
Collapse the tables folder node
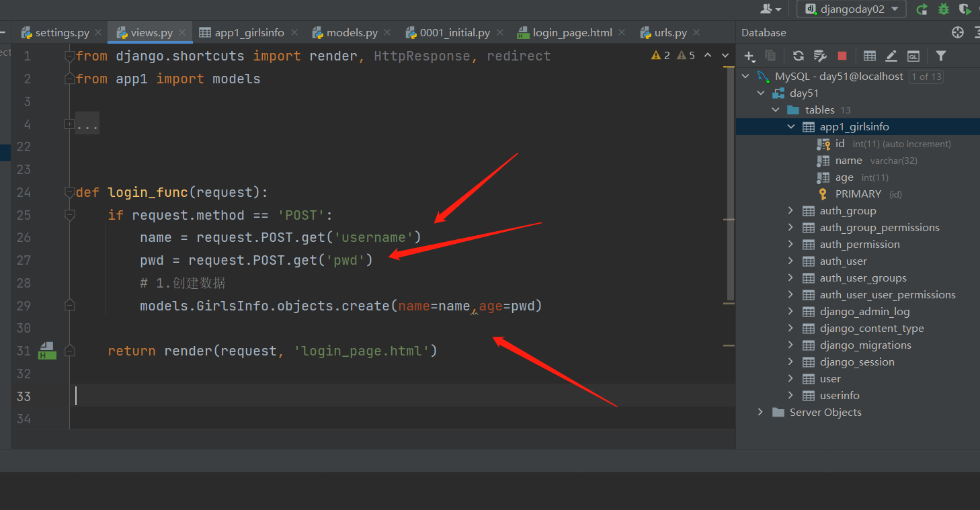(776, 110)
